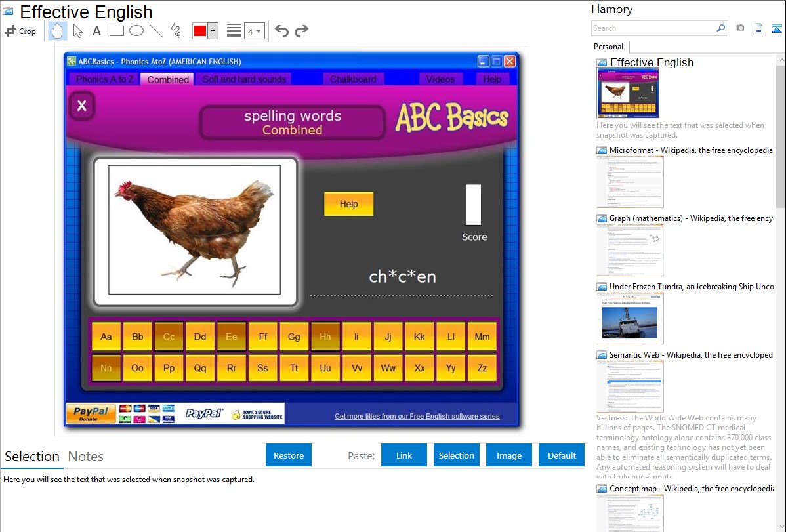The width and height of the screenshot is (786, 532).
Task: Click the Paste Image button
Action: click(x=508, y=455)
